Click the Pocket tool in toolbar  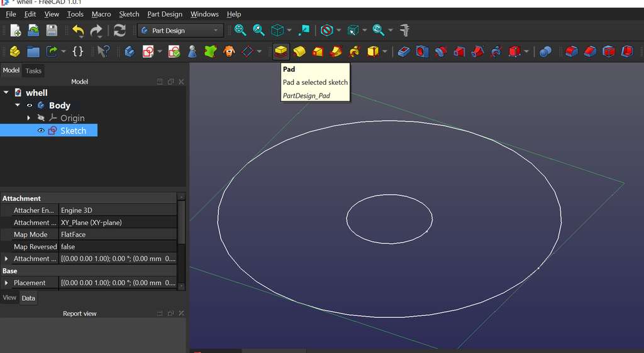click(x=404, y=52)
